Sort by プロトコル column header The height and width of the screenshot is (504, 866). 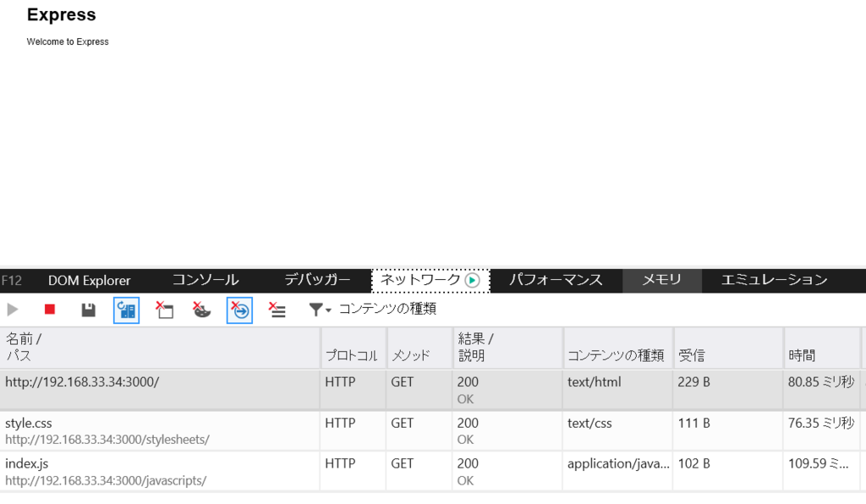tap(354, 348)
